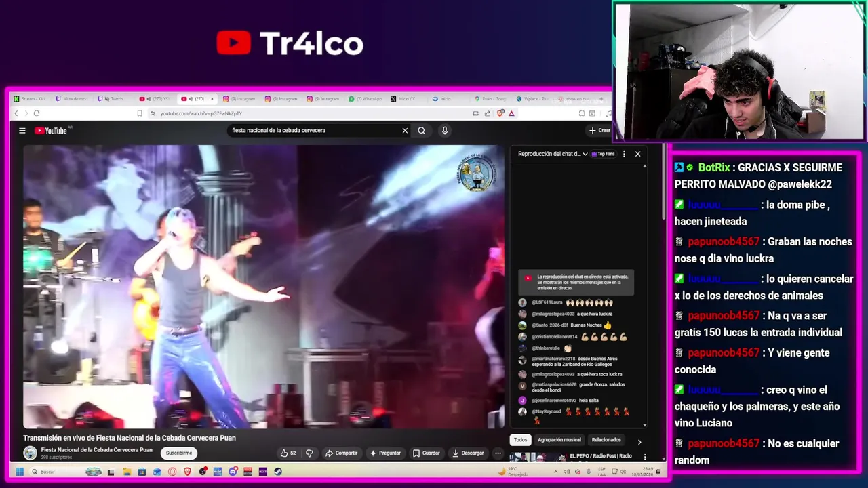Click the ESP LAA keyboard language indicator
This screenshot has height=488, width=868.
(x=603, y=472)
